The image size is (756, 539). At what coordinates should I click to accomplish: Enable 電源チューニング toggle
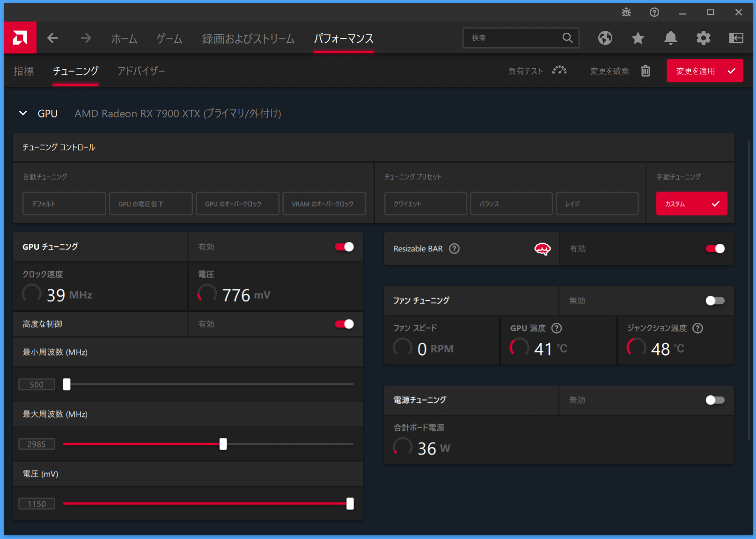(x=715, y=400)
